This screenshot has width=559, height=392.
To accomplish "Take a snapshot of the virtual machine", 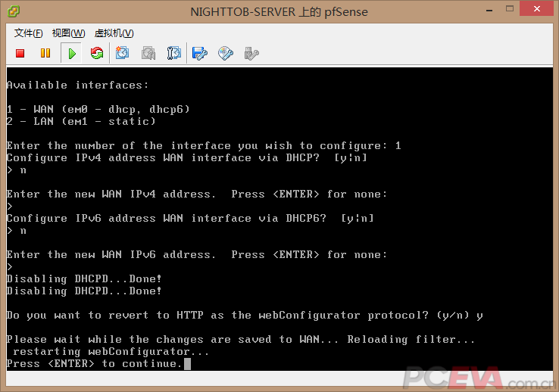I will [123, 53].
